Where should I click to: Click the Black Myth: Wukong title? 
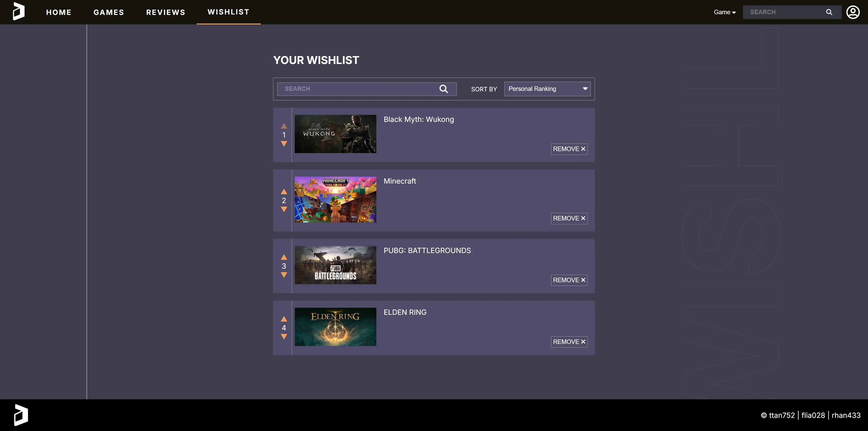click(x=418, y=119)
